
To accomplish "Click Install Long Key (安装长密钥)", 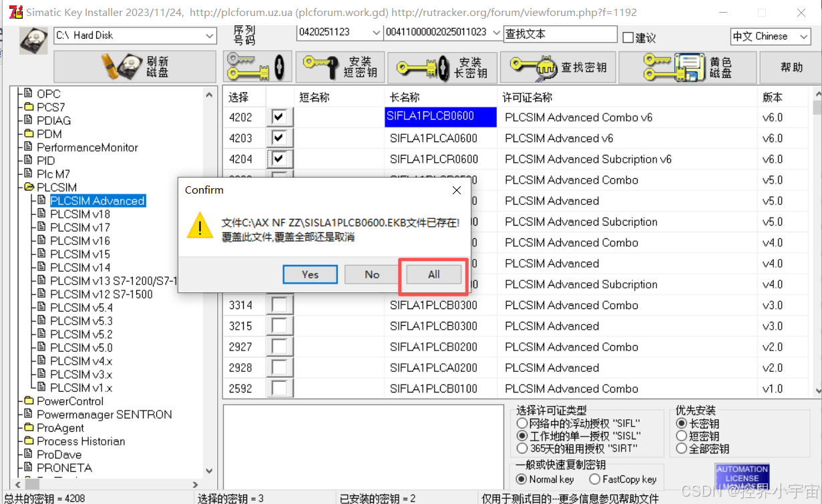I will point(443,67).
